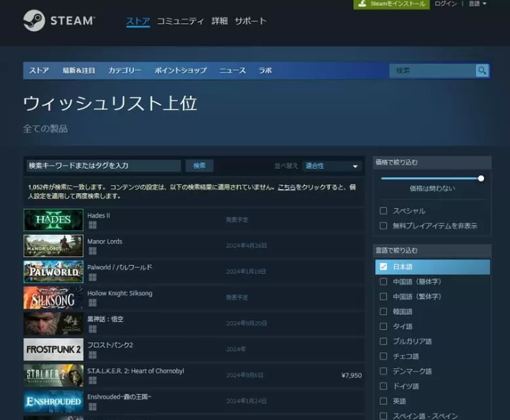
Task: Open the Frostpunk 2 thumbnail
Action: pos(53,349)
